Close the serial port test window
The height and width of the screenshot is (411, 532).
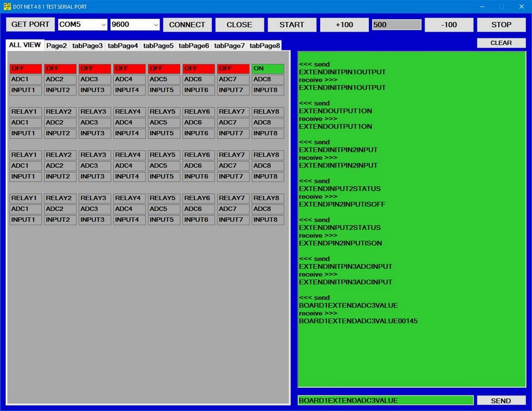pyautogui.click(x=522, y=7)
